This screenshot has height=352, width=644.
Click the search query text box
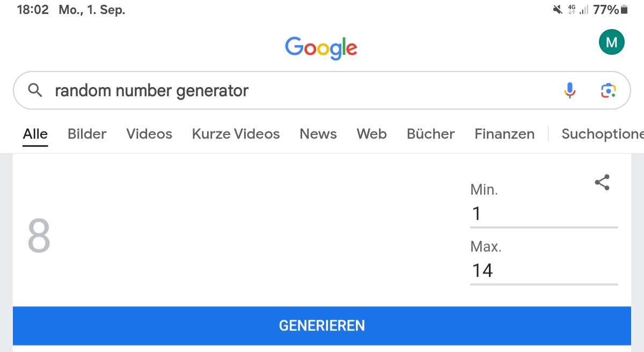click(x=301, y=90)
